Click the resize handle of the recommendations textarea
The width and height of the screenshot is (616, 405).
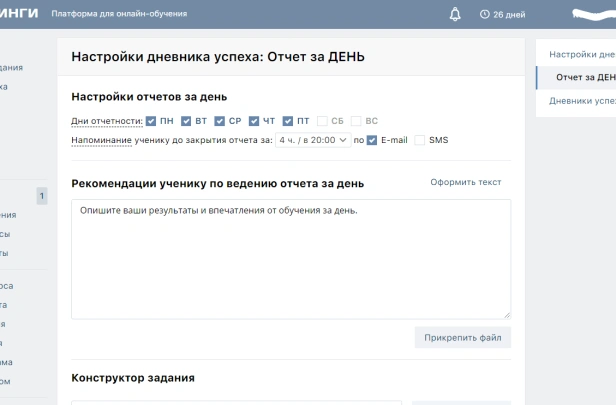click(506, 314)
